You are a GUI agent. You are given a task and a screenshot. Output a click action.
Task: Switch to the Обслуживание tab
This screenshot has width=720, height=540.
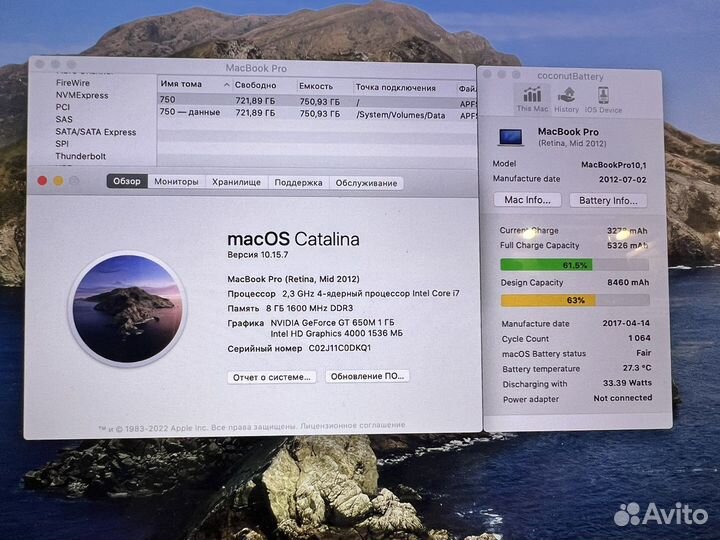click(366, 183)
